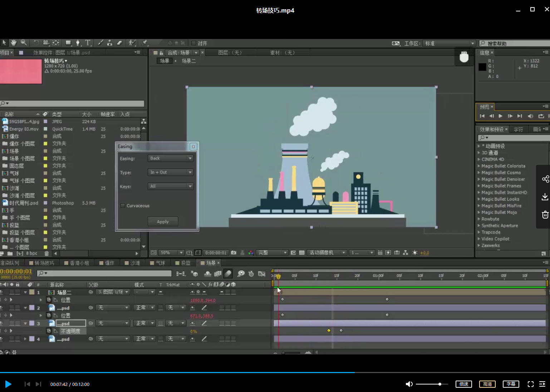Toggle fullscreen in video player

531,384
